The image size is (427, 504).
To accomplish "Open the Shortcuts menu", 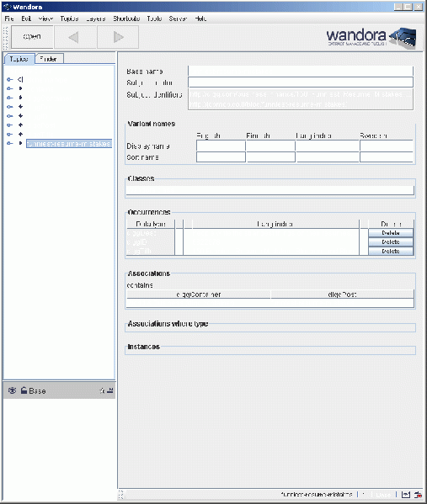I will pos(126,19).
